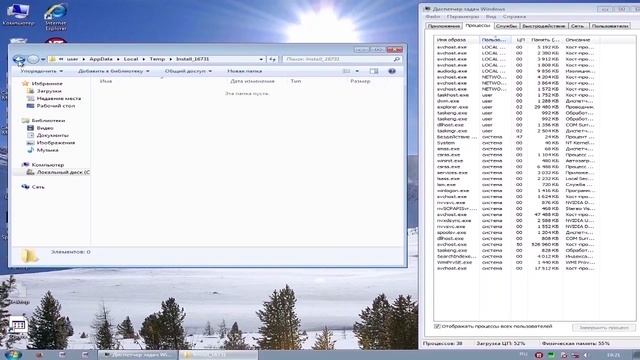Click the Explorer help icon

click(x=392, y=71)
